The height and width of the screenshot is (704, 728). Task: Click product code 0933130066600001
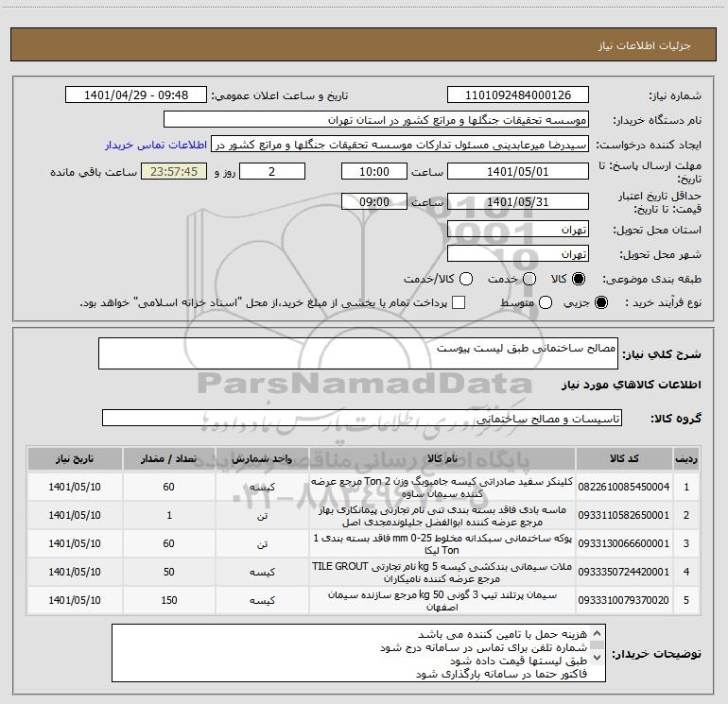[x=624, y=543]
